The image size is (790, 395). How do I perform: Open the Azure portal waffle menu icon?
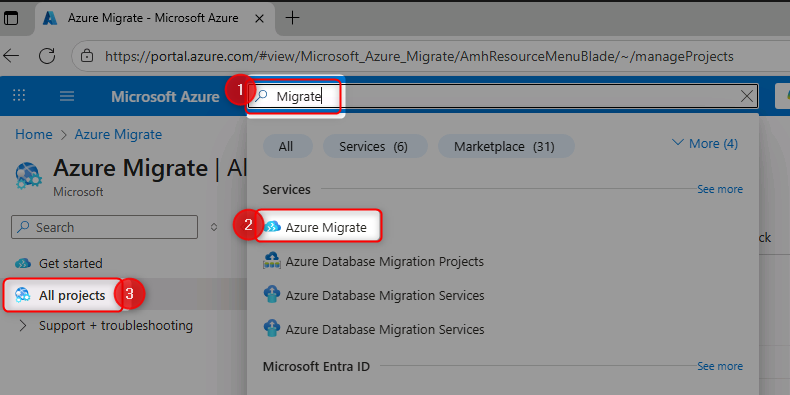[x=19, y=96]
